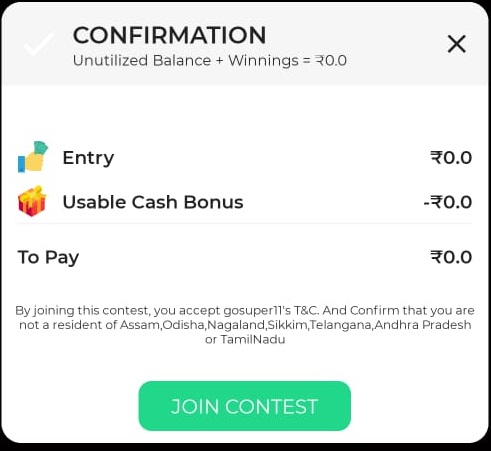The width and height of the screenshot is (491, 451).
Task: Click the TamilNadu text in disclaimer
Action: pyautogui.click(x=253, y=339)
